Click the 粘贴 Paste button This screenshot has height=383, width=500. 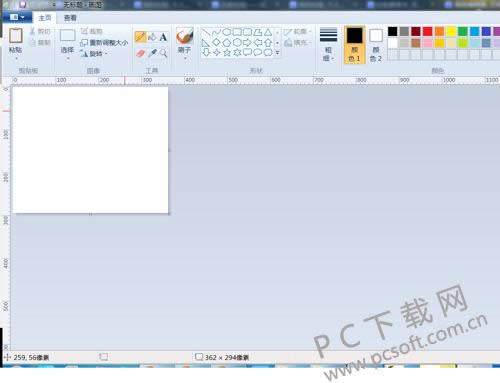click(16, 44)
